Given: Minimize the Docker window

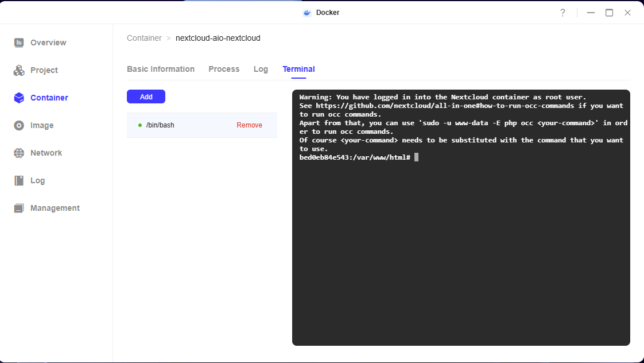Looking at the screenshot, I should [x=591, y=13].
